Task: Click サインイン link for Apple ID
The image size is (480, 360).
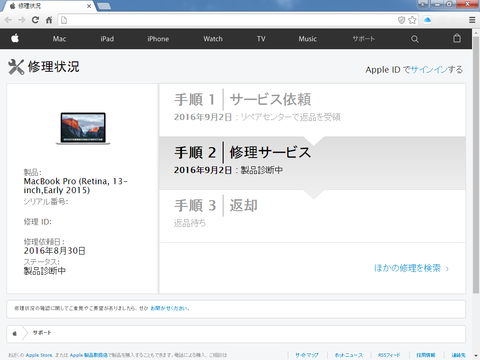Action: pyautogui.click(x=429, y=70)
